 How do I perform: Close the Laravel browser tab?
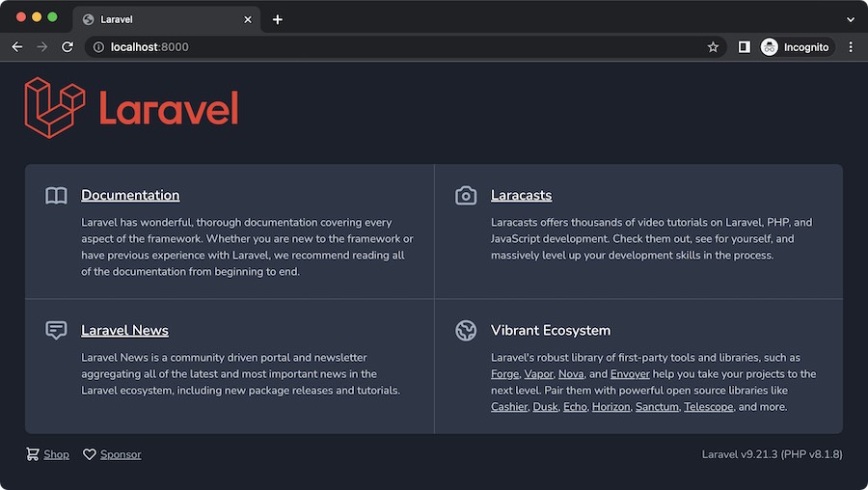(x=248, y=19)
